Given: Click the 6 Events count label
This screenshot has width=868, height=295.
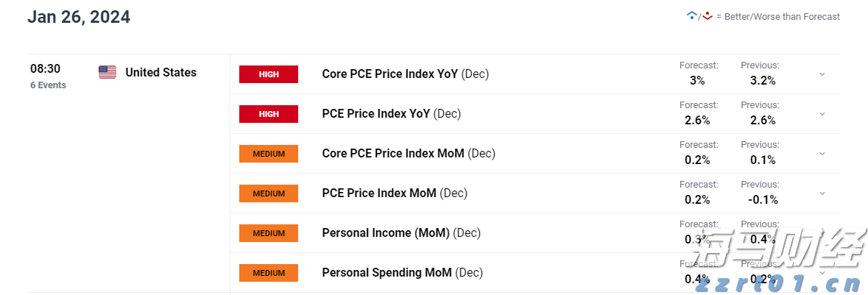Looking at the screenshot, I should (48, 85).
